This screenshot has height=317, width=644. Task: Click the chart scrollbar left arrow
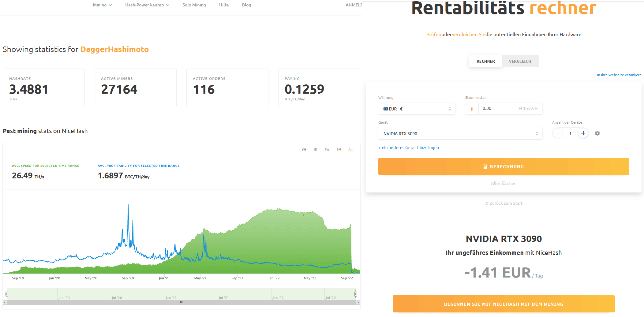[x=4, y=302]
